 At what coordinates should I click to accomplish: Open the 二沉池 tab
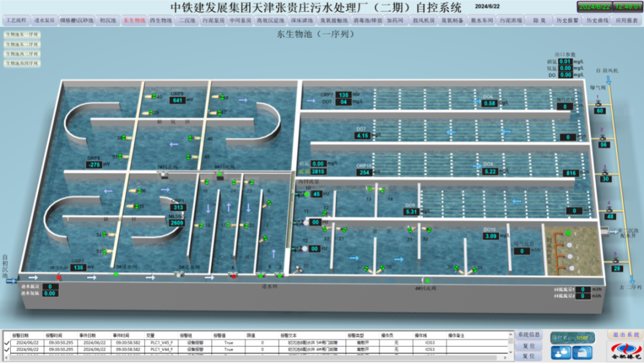[187, 20]
